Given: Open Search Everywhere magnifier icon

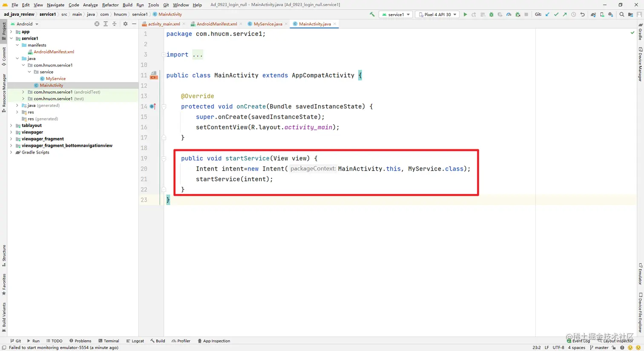Looking at the screenshot, I should (621, 14).
